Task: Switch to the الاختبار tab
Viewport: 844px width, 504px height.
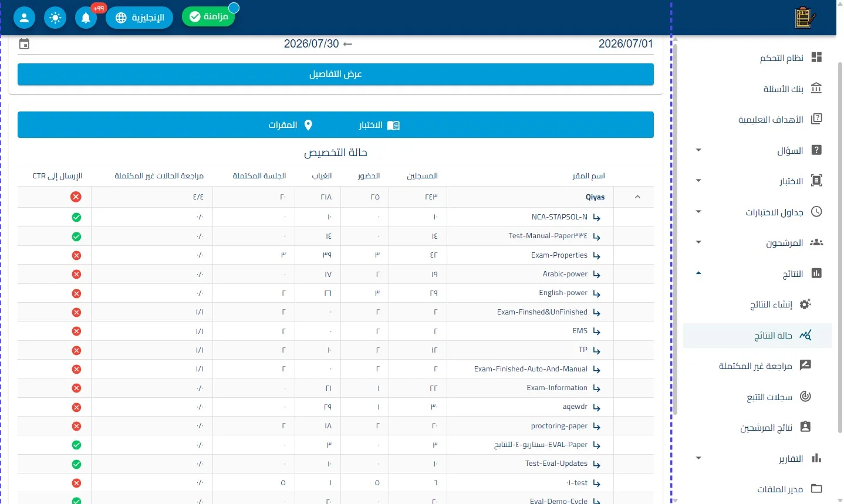Action: (x=379, y=125)
